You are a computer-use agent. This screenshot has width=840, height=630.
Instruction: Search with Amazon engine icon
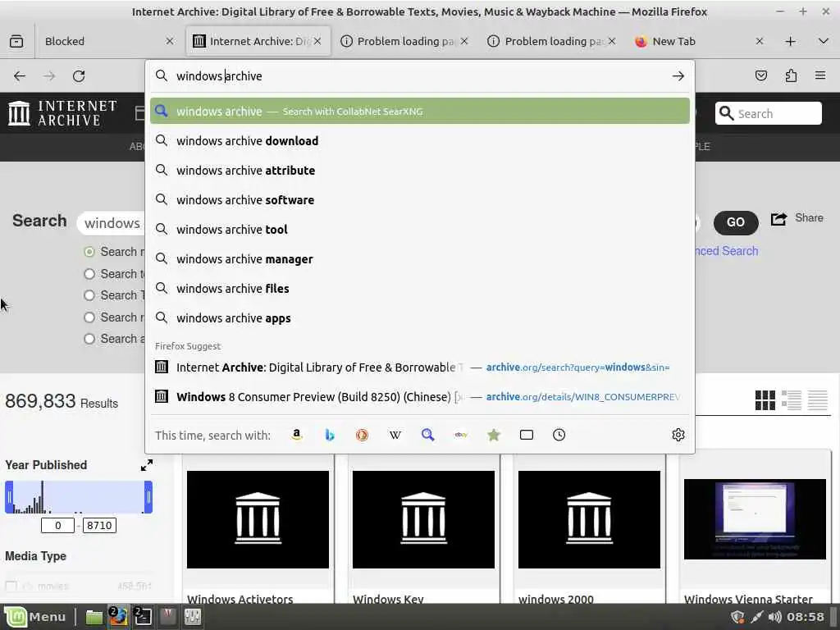pos(296,435)
